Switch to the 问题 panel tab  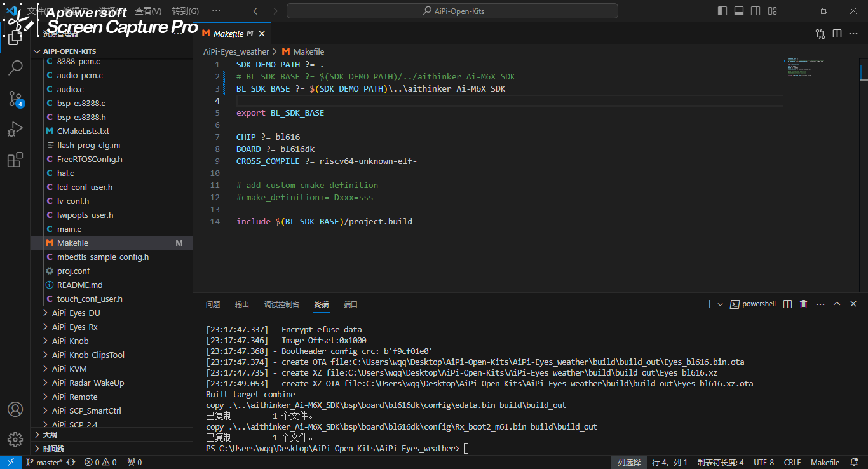tap(213, 304)
